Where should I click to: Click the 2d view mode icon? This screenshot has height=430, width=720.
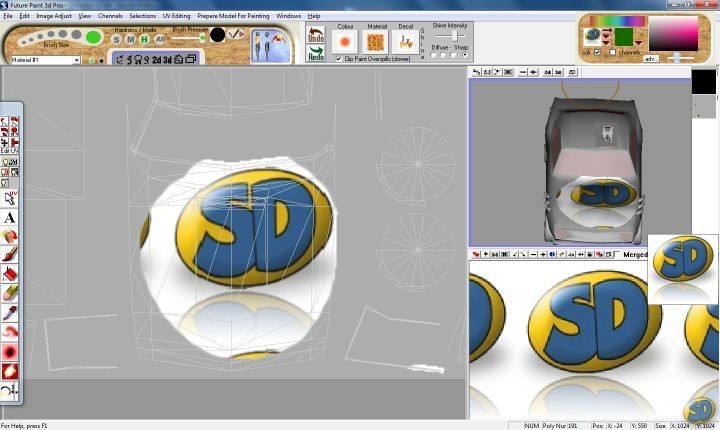tap(157, 60)
